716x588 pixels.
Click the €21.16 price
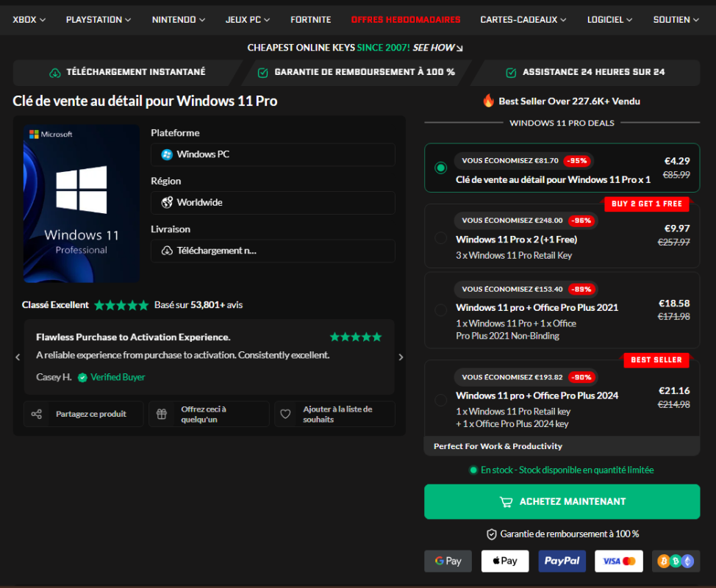click(x=674, y=391)
